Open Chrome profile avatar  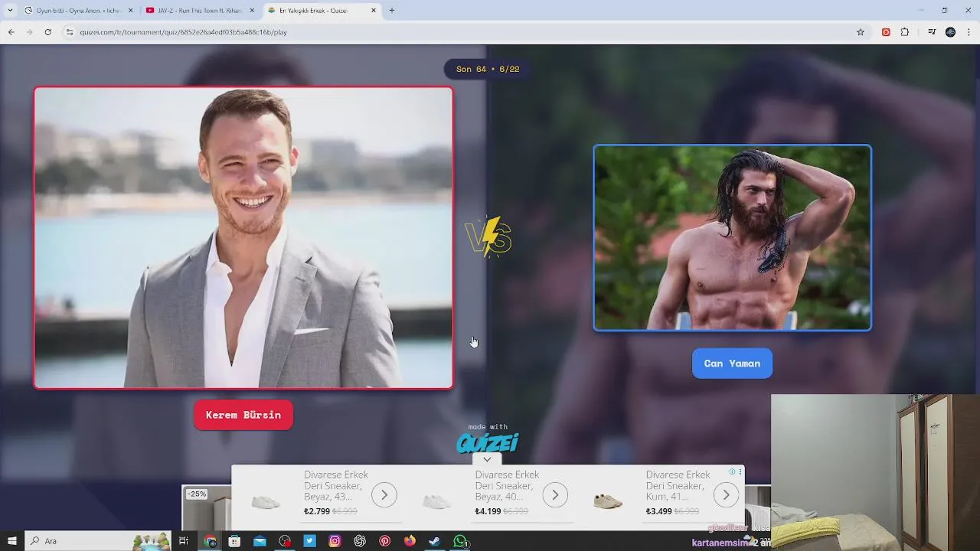click(x=950, y=32)
